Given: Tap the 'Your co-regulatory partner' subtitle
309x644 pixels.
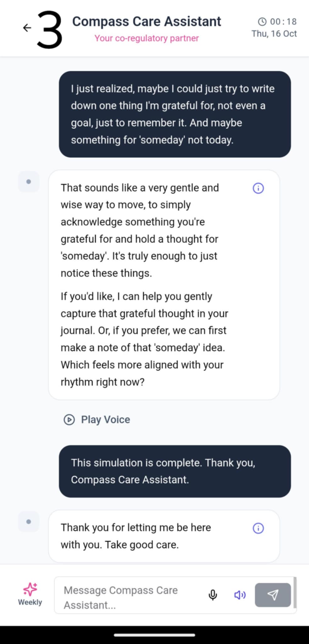Looking at the screenshot, I should (x=146, y=38).
